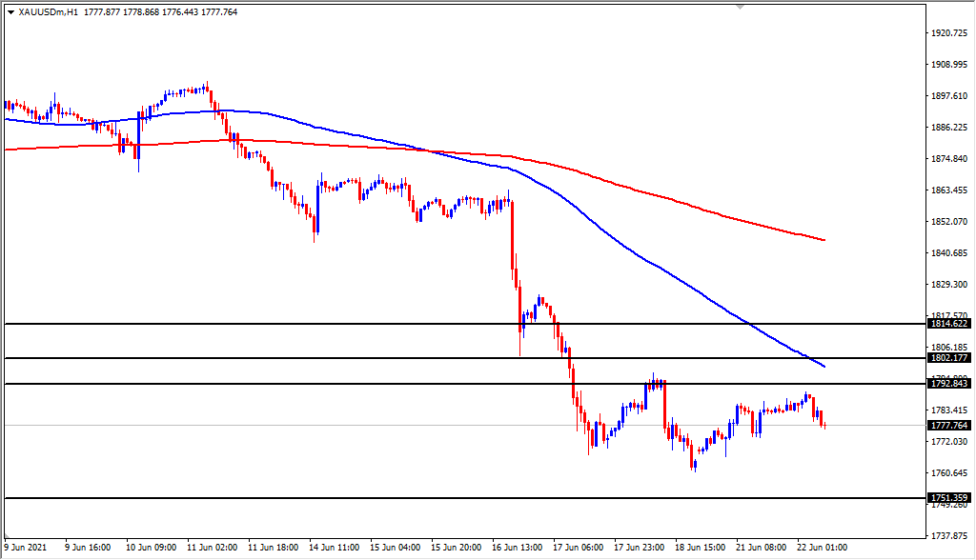The image size is (976, 560).
Task: Click the 14 Jun 11:00 time label
Action: (x=334, y=548)
